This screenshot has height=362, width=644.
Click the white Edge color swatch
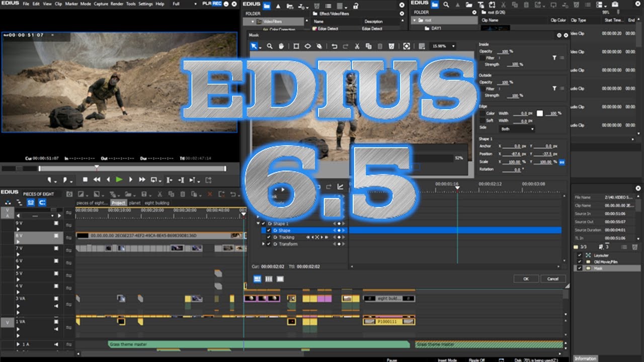[540, 114]
